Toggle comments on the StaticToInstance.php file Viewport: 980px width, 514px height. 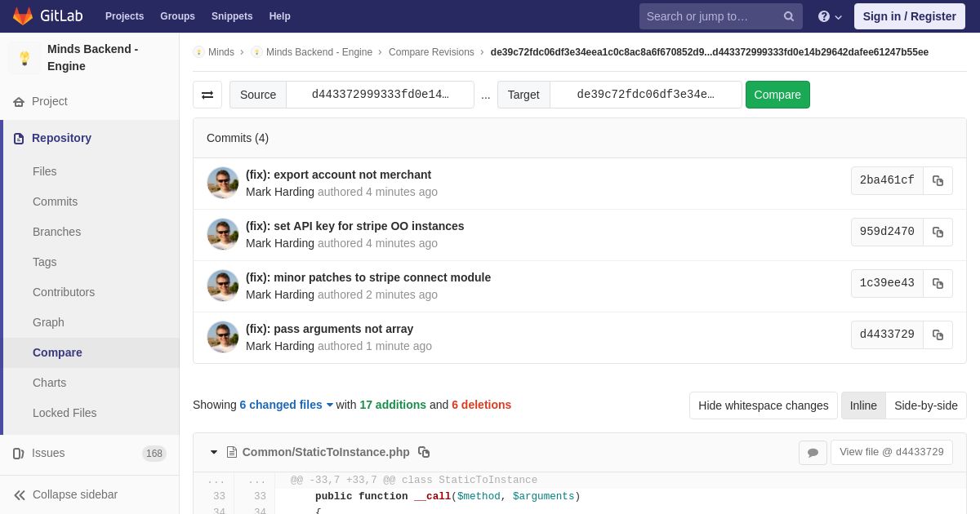coord(813,453)
